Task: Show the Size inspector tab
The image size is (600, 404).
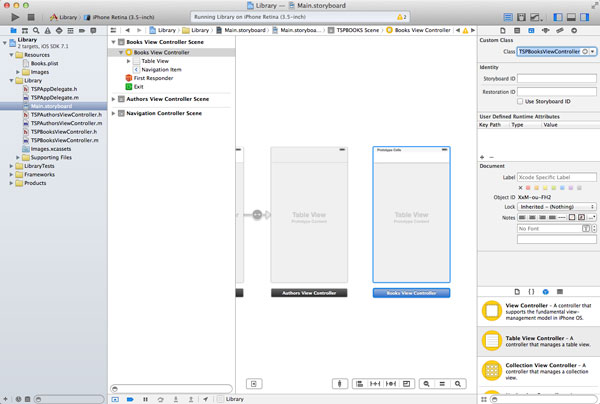Action: (560, 30)
